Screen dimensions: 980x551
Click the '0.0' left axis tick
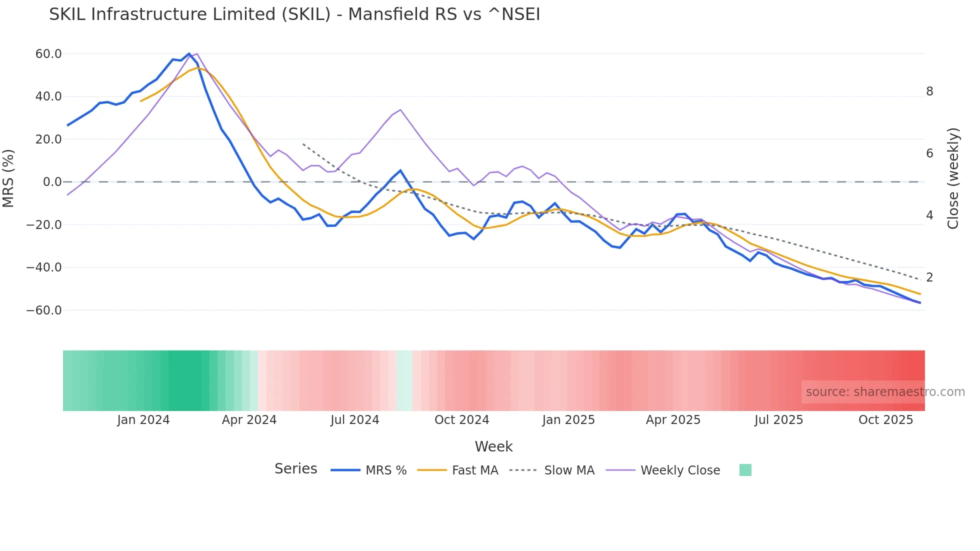52,182
